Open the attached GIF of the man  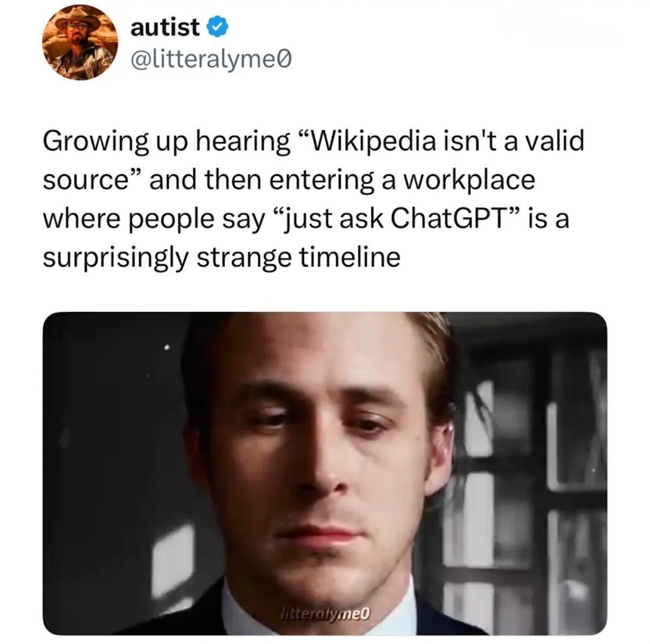pyautogui.click(x=325, y=474)
